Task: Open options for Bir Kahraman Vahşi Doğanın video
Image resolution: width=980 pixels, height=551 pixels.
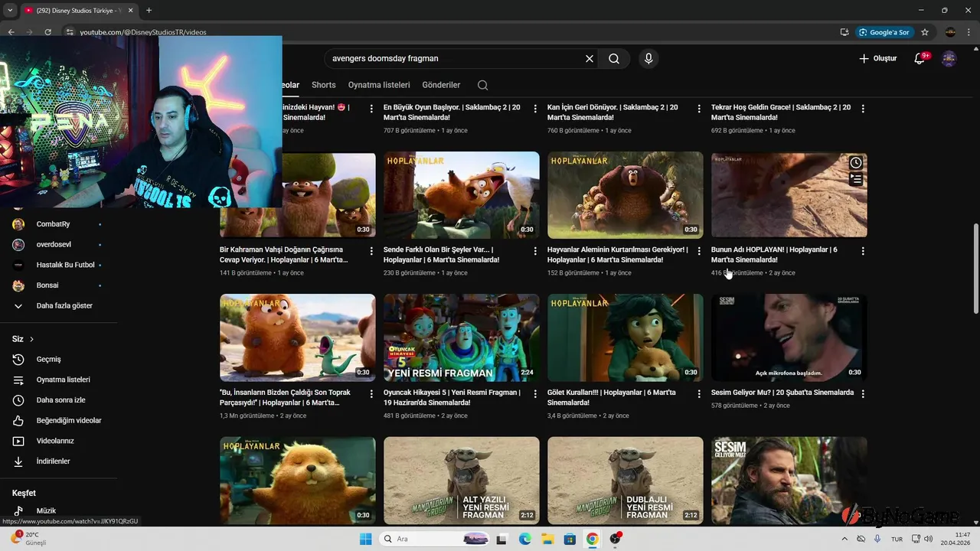Action: (371, 251)
